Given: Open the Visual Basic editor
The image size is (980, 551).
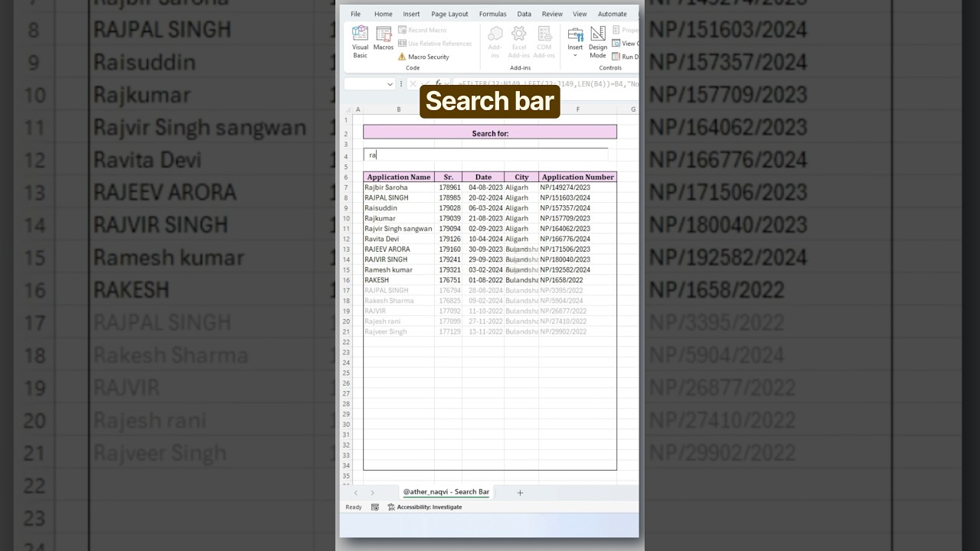Looking at the screenshot, I should pos(360,42).
